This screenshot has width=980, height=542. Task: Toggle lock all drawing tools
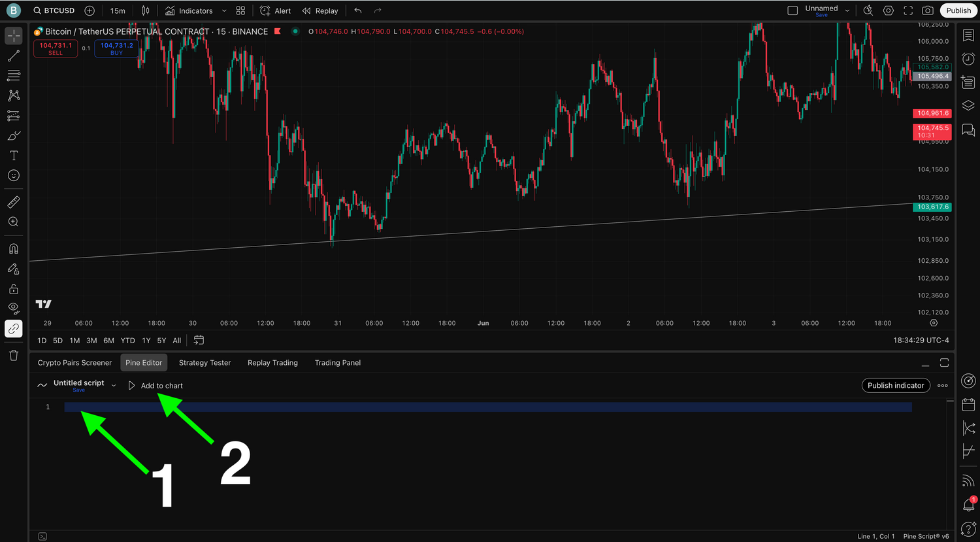click(14, 289)
